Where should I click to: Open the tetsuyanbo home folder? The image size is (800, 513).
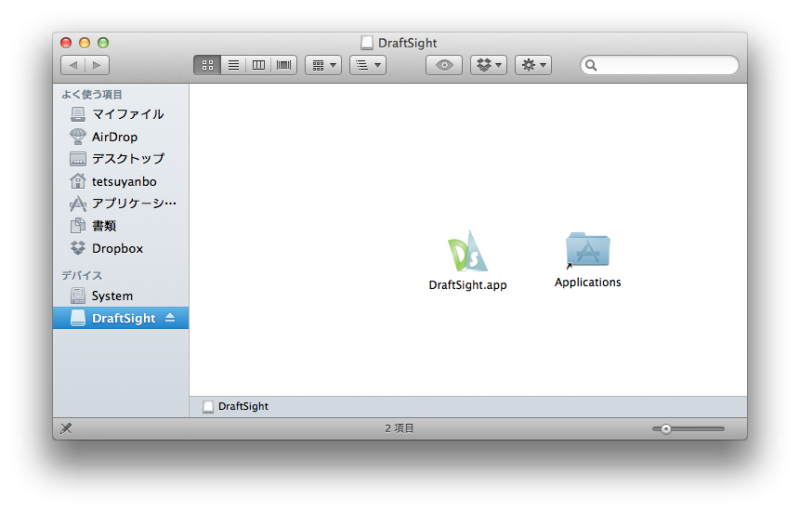pyautogui.click(x=121, y=182)
